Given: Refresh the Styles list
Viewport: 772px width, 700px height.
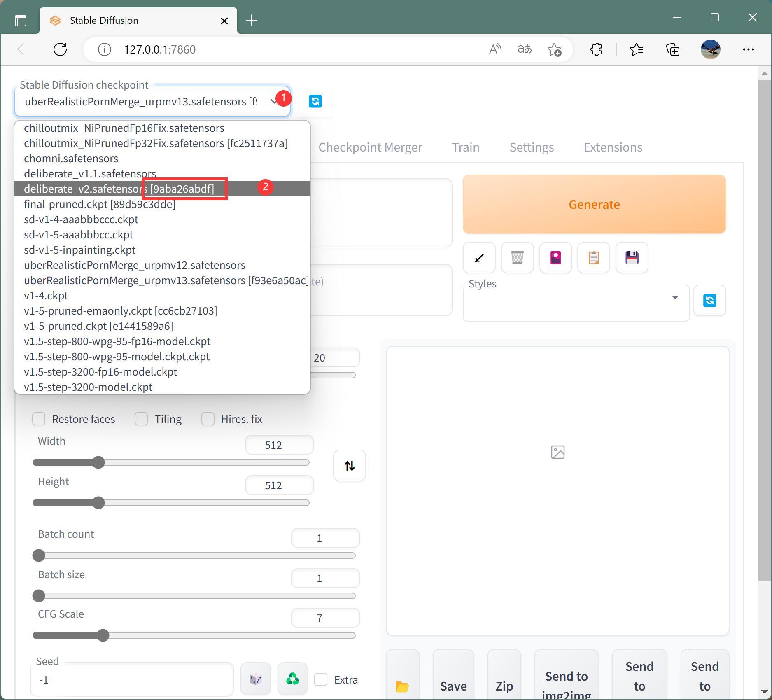Looking at the screenshot, I should click(709, 301).
